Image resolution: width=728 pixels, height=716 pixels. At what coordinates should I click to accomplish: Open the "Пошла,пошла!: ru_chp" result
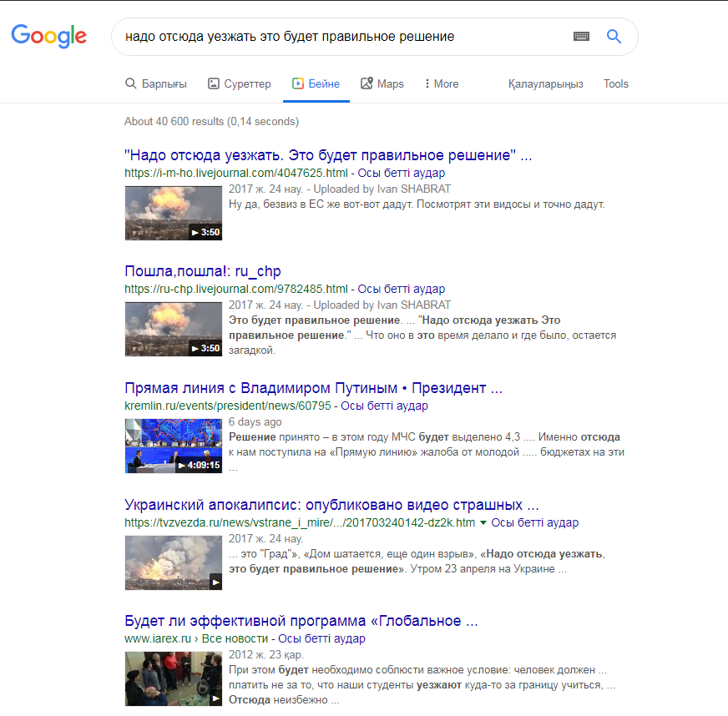click(203, 271)
